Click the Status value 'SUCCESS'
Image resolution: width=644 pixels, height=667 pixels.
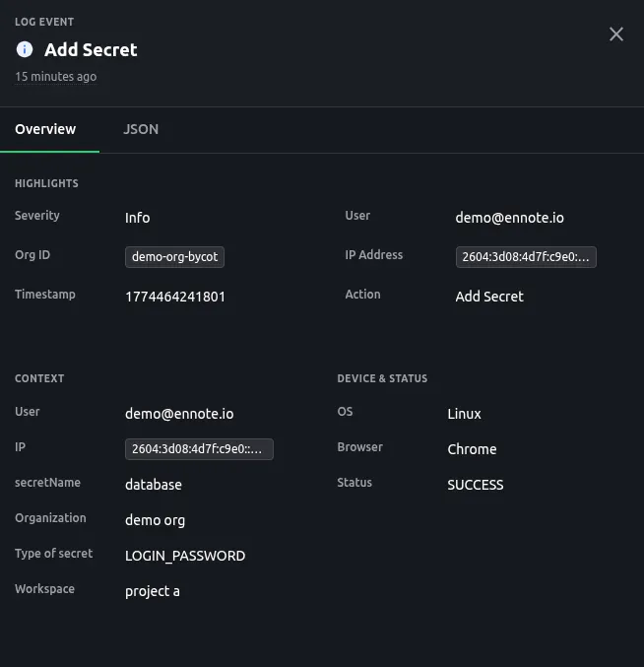click(x=476, y=485)
